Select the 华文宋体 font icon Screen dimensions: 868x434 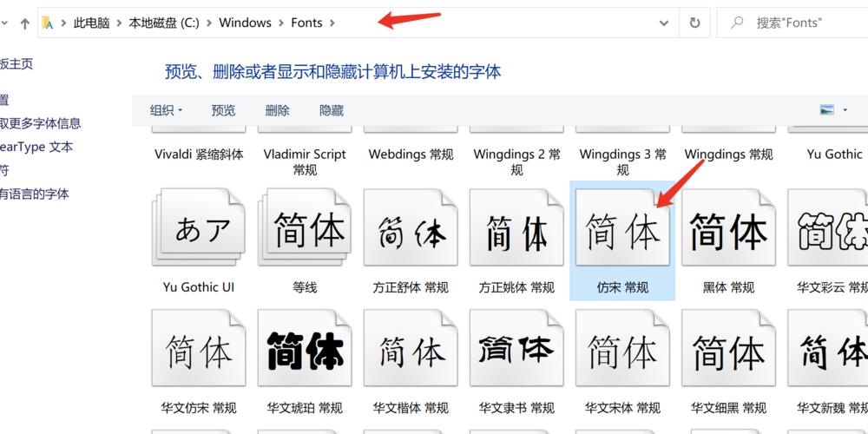pyautogui.click(x=622, y=348)
